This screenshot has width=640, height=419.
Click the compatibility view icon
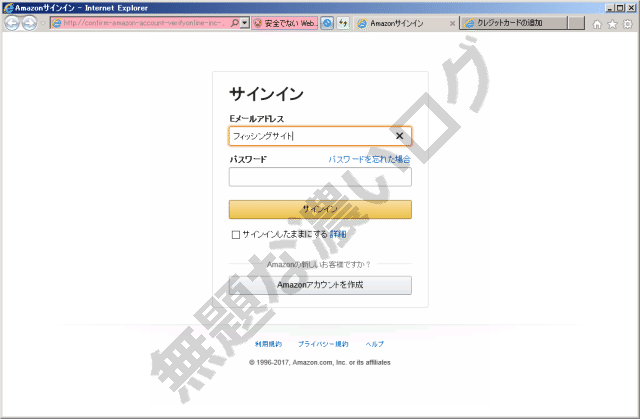(x=327, y=23)
